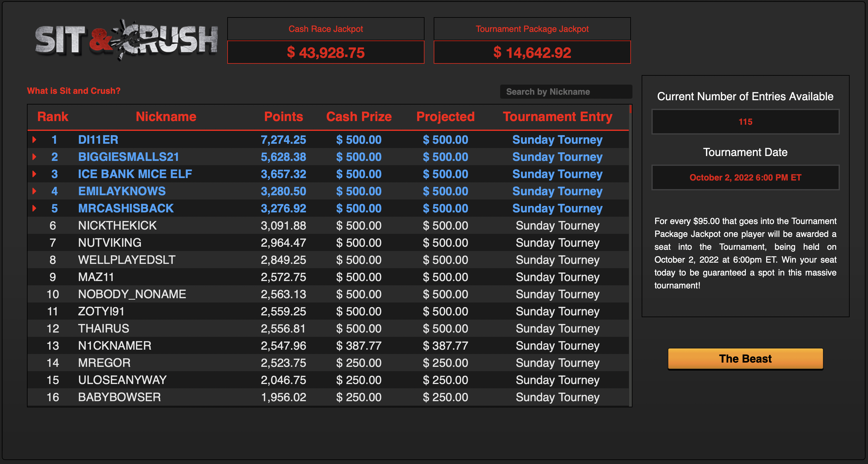868x464 pixels.
Task: Select nickname N1CKNAMER
Action: point(115,346)
